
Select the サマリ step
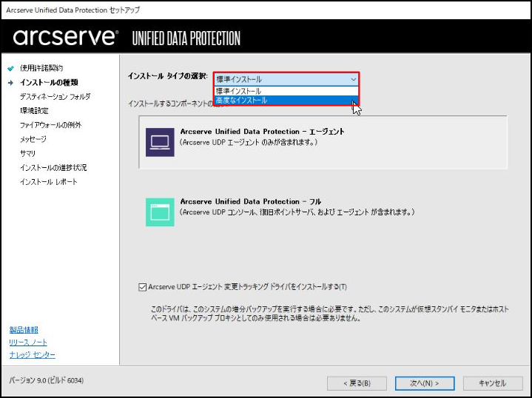(27, 153)
